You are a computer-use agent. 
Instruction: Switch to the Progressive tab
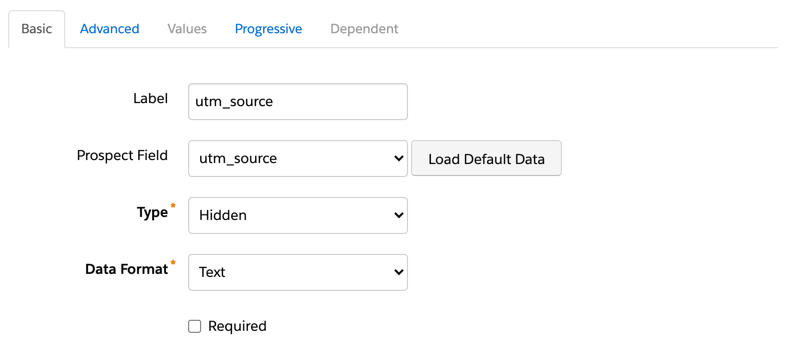pyautogui.click(x=269, y=29)
